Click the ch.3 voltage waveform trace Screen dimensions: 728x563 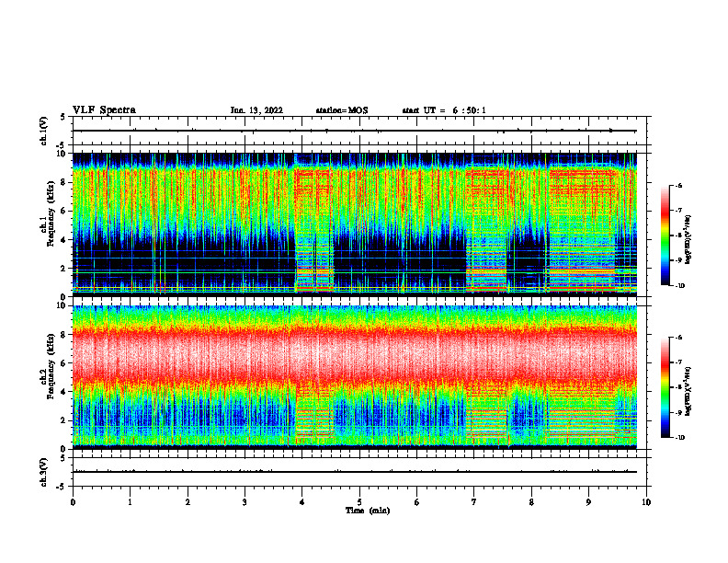click(355, 472)
